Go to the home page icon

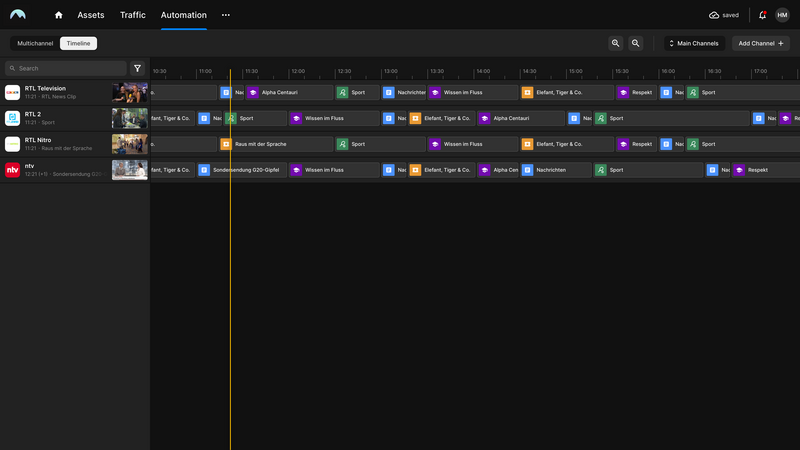(x=59, y=15)
